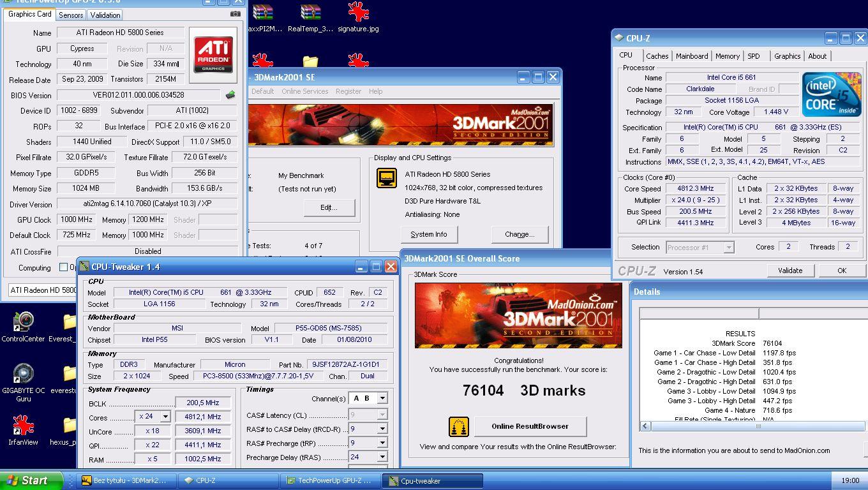Open the Windows Start menu
Screen dimensions: 868x490
tap(31, 480)
